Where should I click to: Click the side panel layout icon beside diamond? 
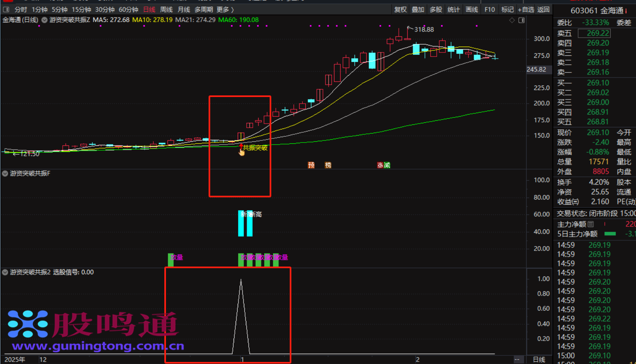[521, 20]
